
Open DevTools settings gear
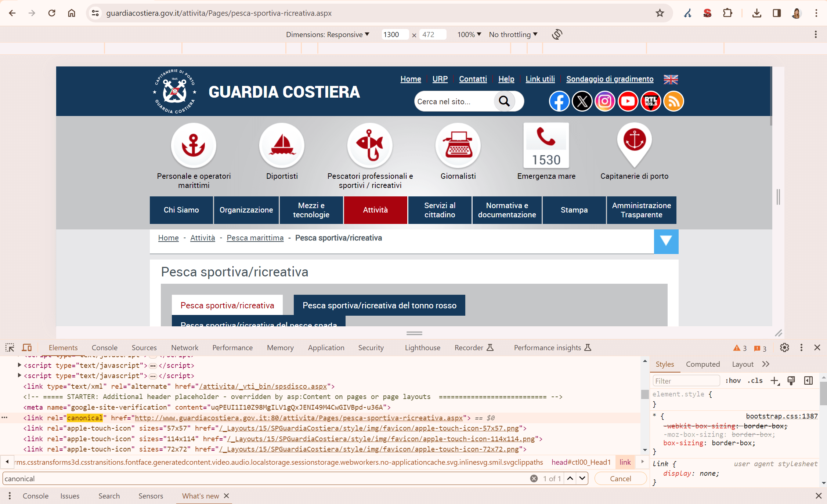pos(784,348)
